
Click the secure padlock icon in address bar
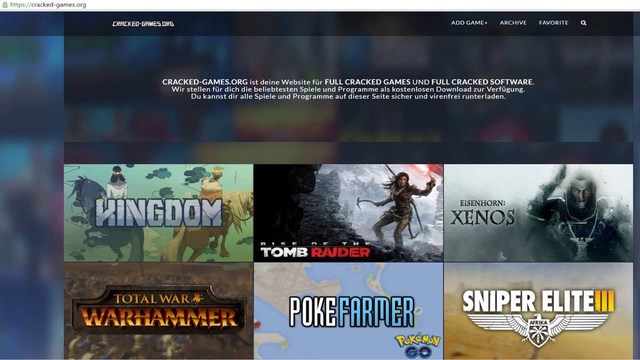[5, 5]
